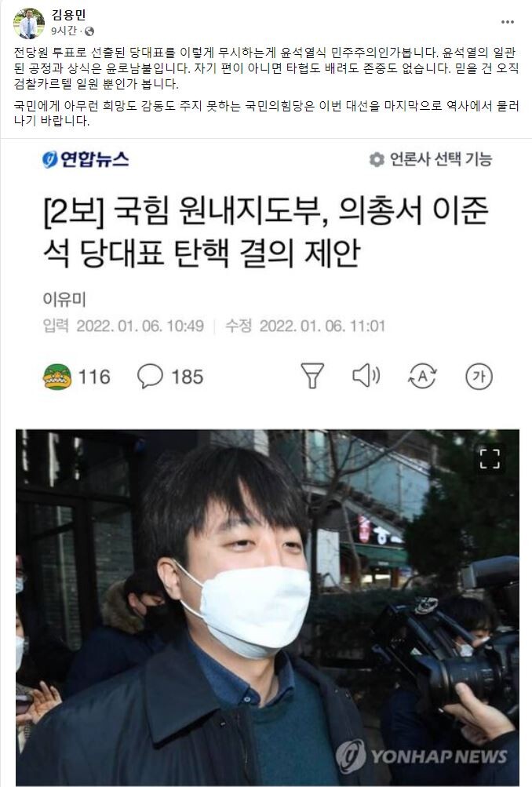Image resolution: width=532 pixels, height=787 pixels.
Task: Click reporter name 이유미
Action: (64, 300)
